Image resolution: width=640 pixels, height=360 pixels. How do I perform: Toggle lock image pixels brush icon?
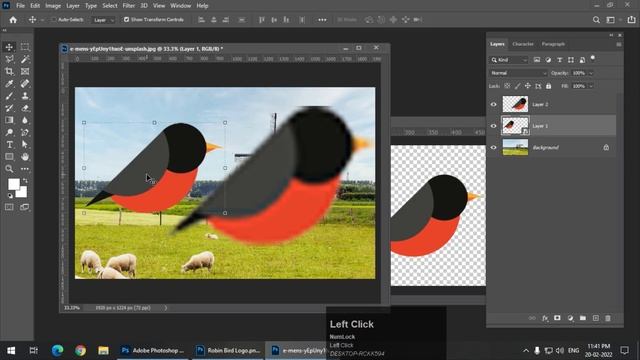pos(518,86)
